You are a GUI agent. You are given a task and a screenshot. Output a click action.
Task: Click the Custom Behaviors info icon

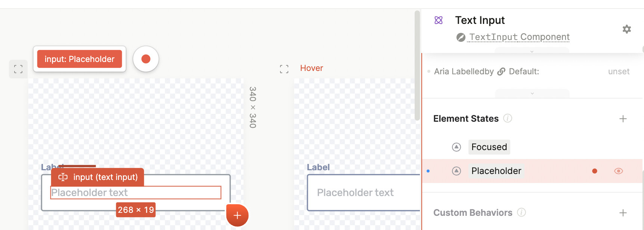point(521,212)
